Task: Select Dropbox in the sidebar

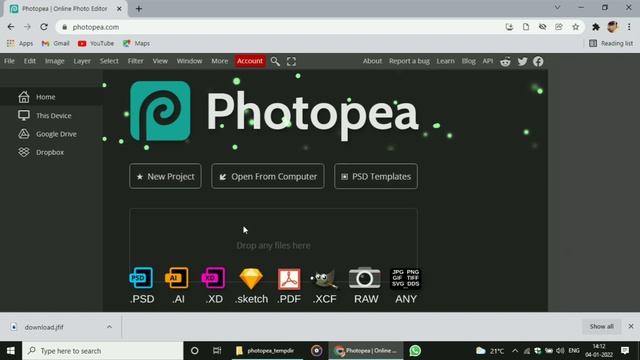Action: (x=51, y=152)
